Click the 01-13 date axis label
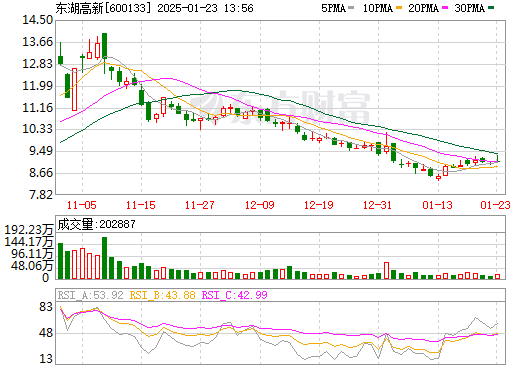 click(x=437, y=205)
